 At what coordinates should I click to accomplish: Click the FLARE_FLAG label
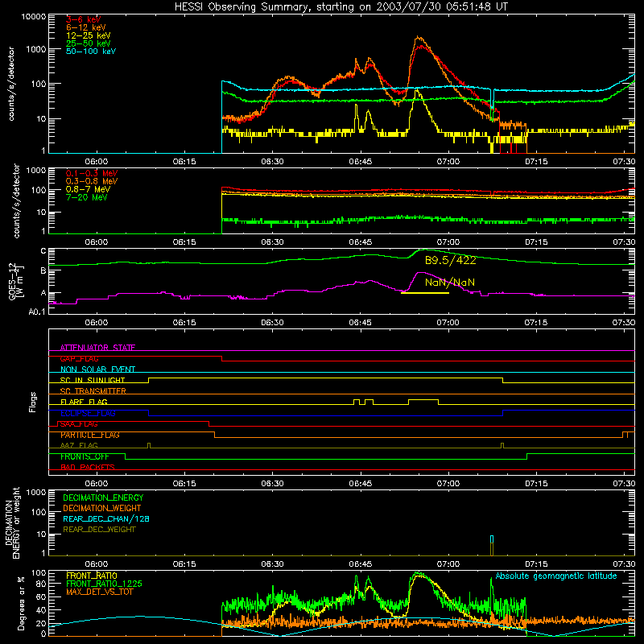coord(84,402)
